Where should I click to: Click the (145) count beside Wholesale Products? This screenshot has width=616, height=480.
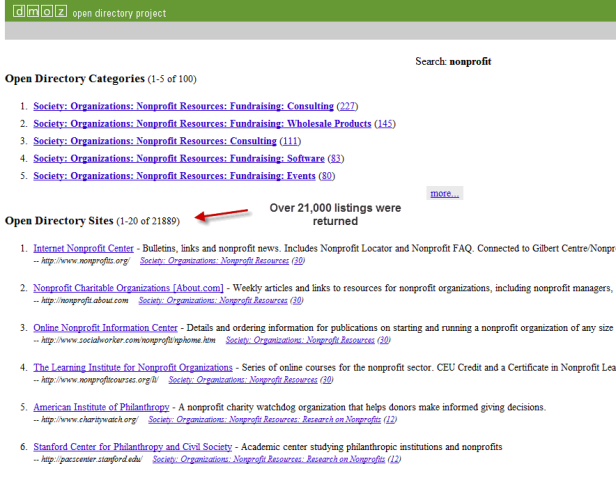pyautogui.click(x=385, y=124)
